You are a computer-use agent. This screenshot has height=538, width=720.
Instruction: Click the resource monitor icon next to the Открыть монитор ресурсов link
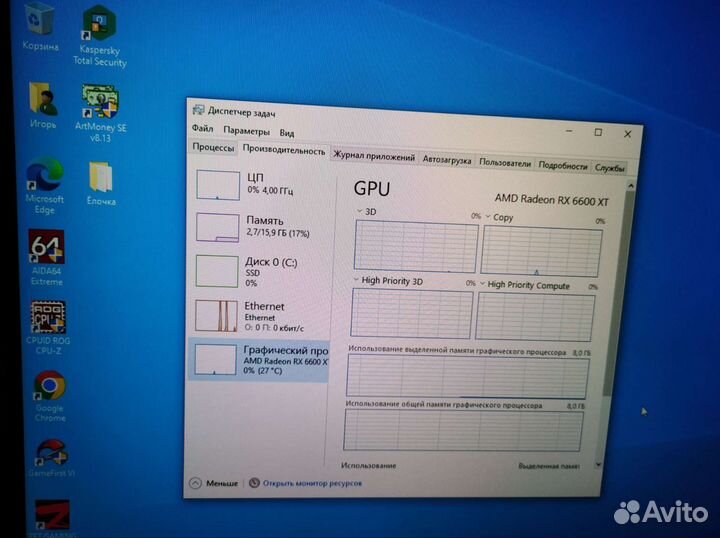tap(254, 483)
